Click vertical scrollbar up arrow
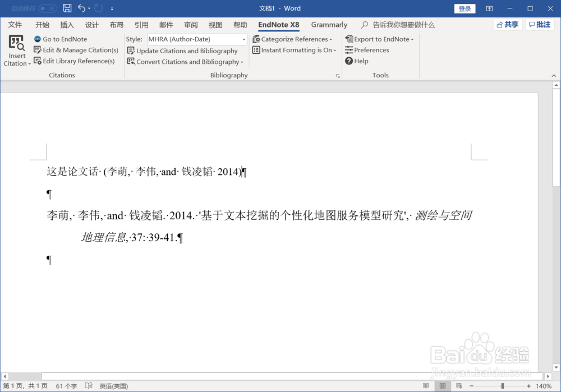Screen dimensions: 561x392 (556, 85)
